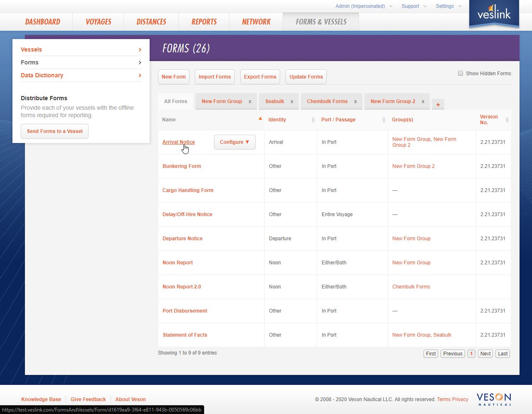Close the Seabulk tab with its x
This screenshot has width=532, height=414.
click(x=292, y=101)
